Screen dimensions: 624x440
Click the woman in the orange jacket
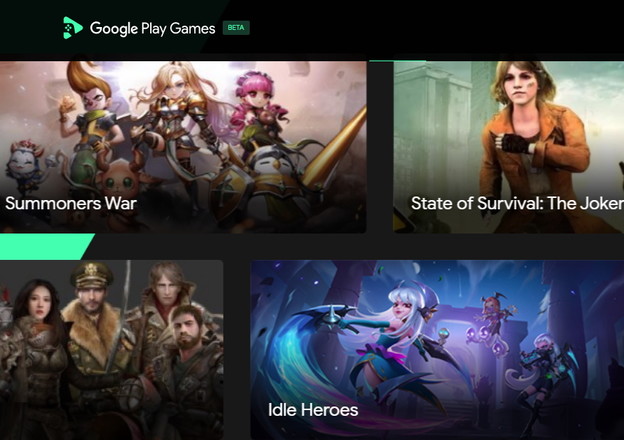531,143
